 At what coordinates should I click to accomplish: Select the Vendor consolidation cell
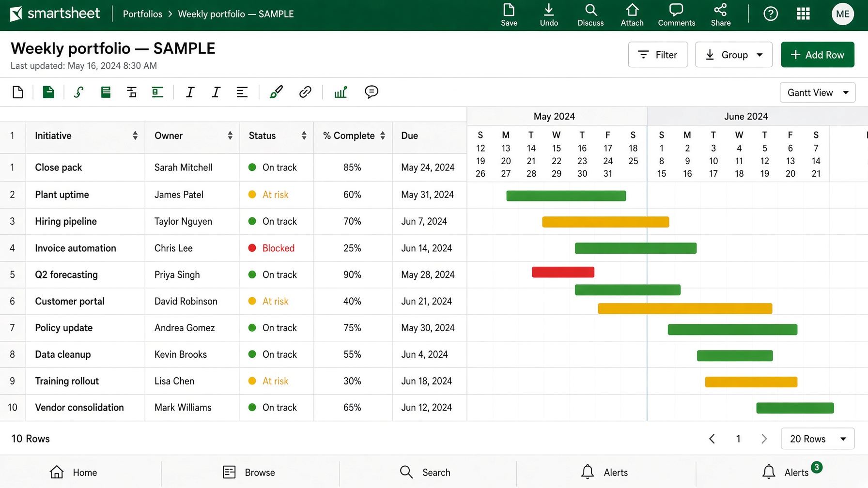85,408
